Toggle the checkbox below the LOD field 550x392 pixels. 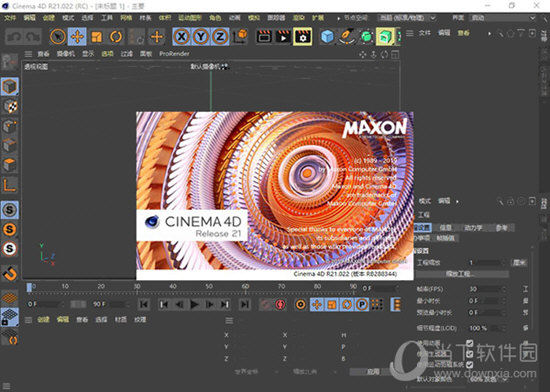(470, 343)
